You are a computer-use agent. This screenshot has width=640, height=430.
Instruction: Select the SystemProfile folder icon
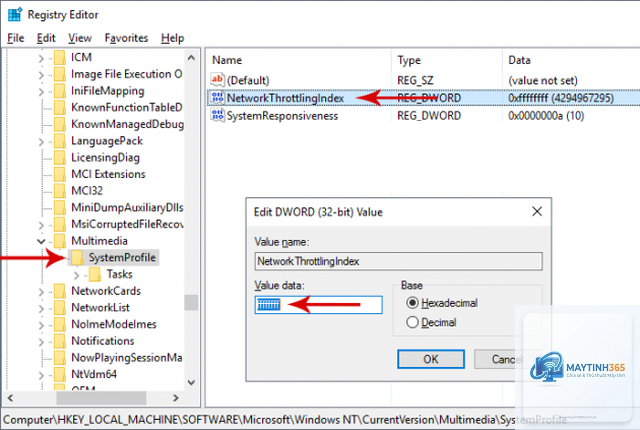coord(77,258)
